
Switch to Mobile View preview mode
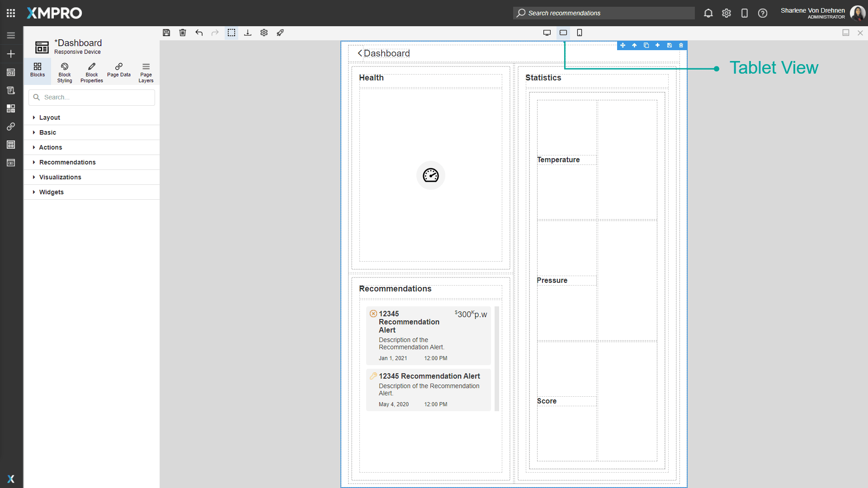580,33
